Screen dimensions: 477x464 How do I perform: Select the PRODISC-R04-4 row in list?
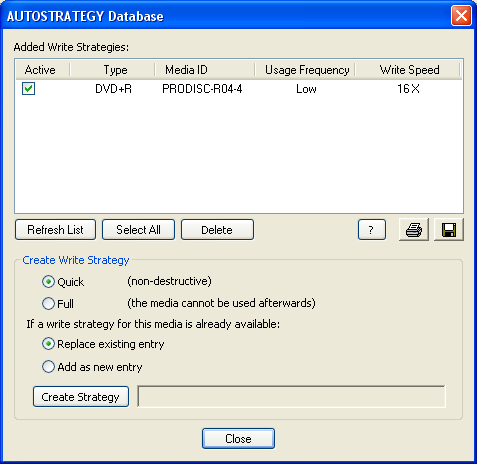click(x=239, y=89)
